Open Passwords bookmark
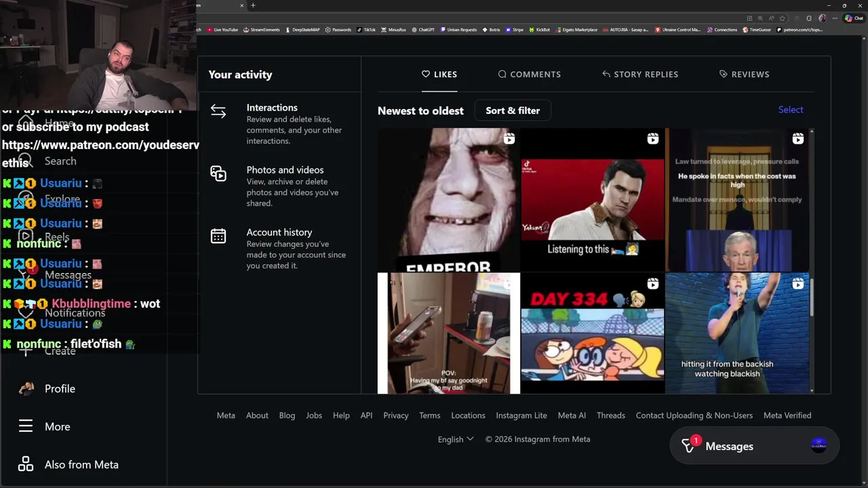Screen dimensions: 868x488 coord(338,30)
